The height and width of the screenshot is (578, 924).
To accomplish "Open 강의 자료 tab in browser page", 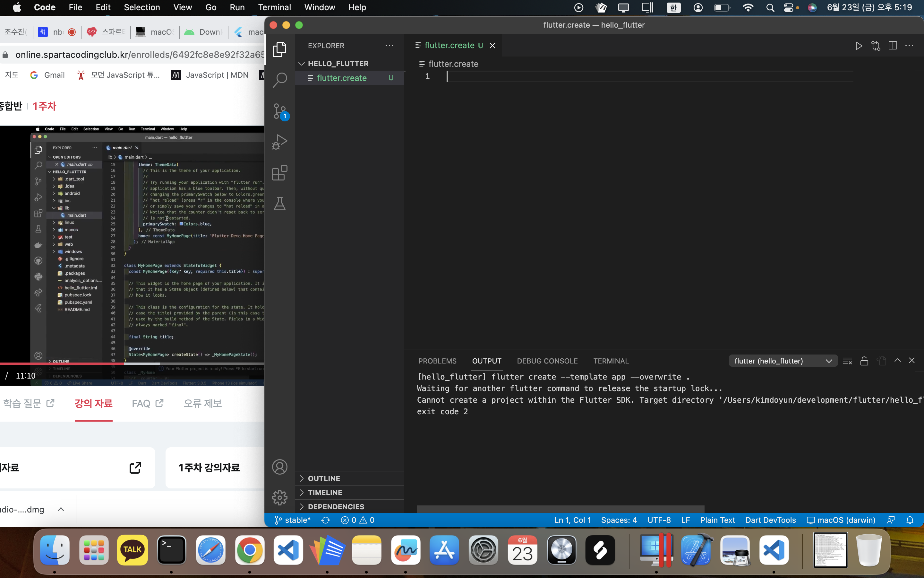I will coord(94,403).
